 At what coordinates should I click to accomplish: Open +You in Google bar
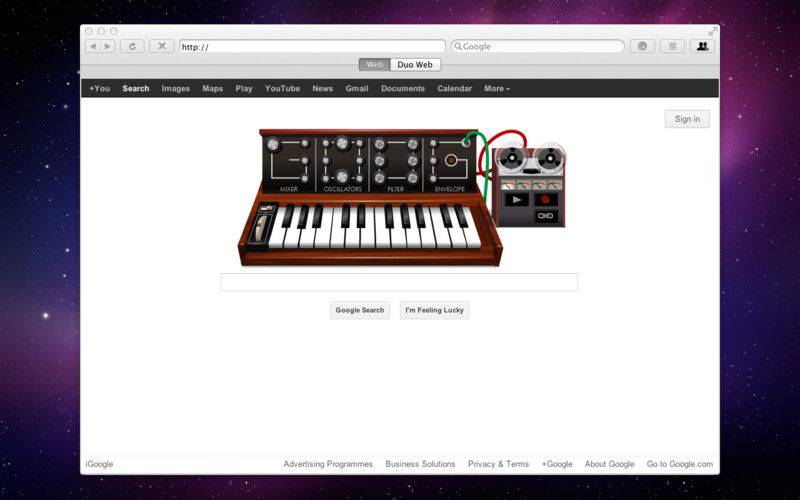(99, 88)
